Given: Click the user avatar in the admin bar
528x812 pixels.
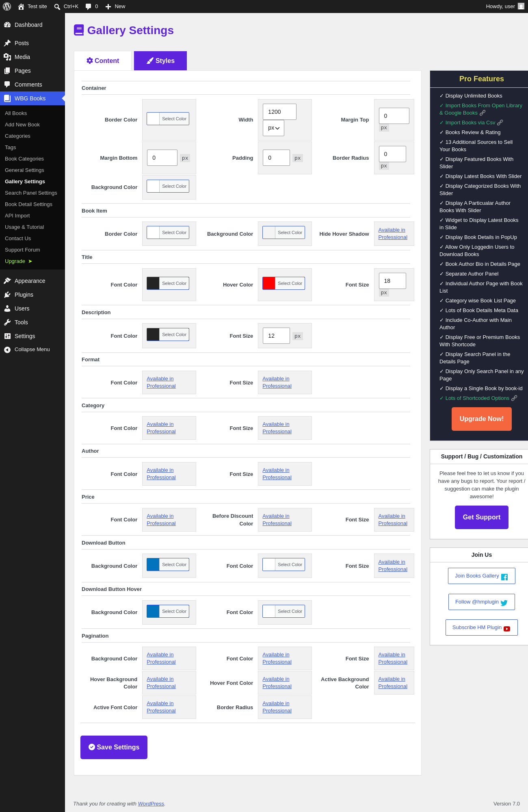Looking at the screenshot, I should (x=521, y=7).
